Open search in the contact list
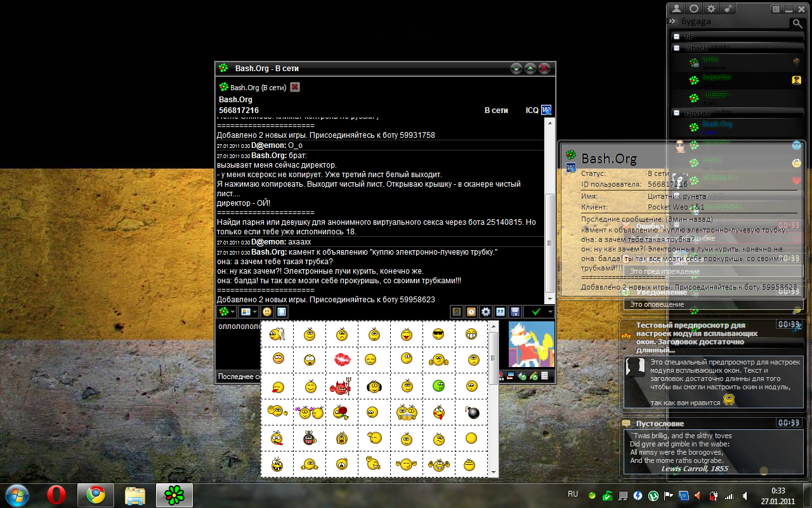 click(797, 23)
